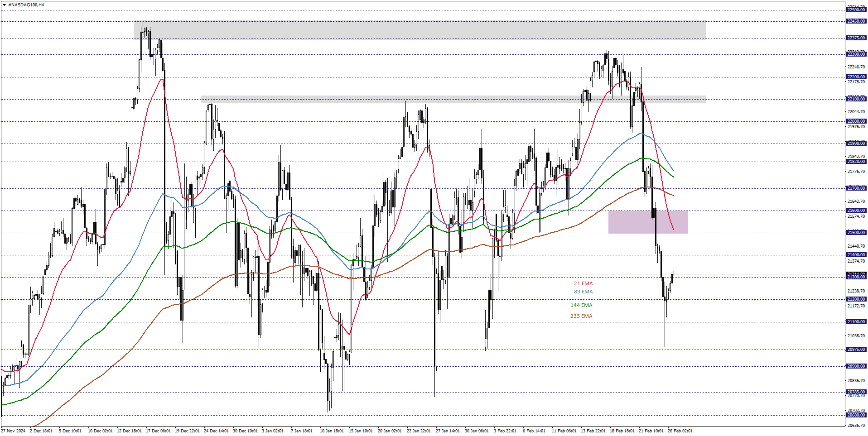Viewport: 868px width, 436px height.
Task: Click the 21 Feb 10:01 time label
Action: pos(651,431)
